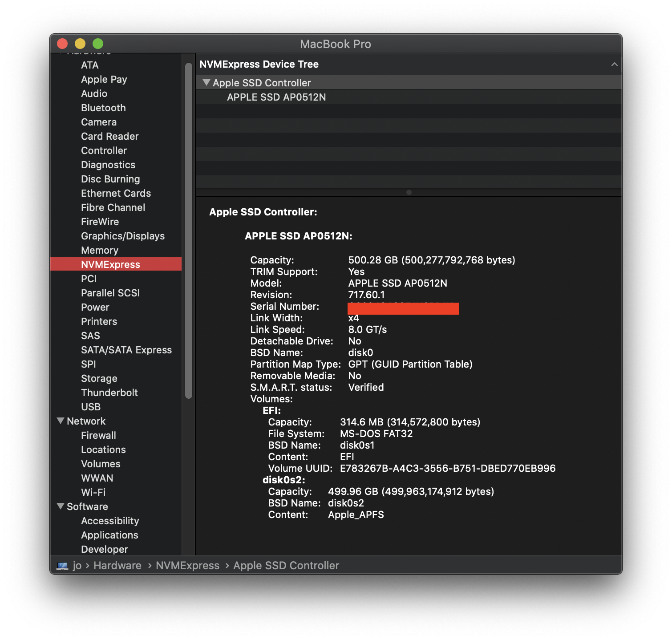This screenshot has height=640, width=672.
Task: Collapse the Apple SSD Controller disclosure triangle
Action: [206, 82]
